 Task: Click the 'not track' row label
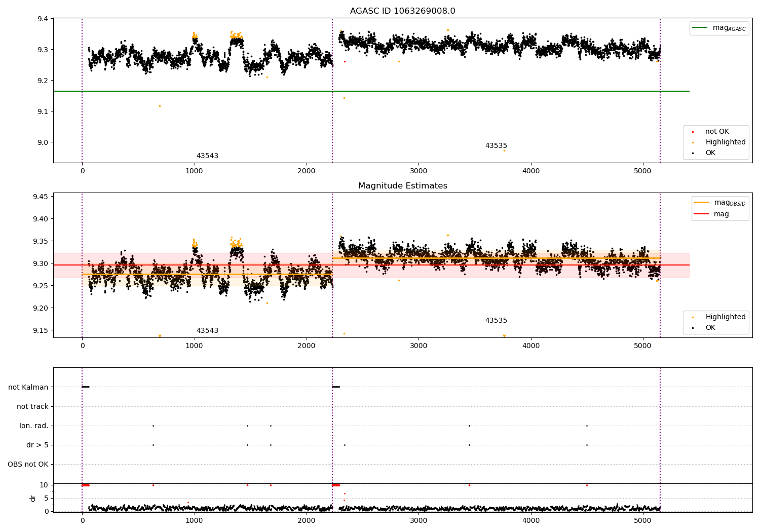(32, 407)
